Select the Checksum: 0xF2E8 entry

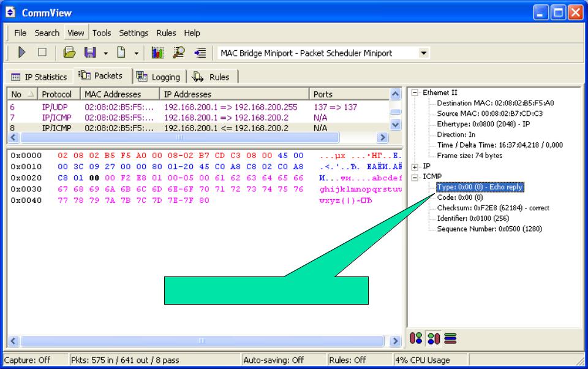(x=493, y=208)
